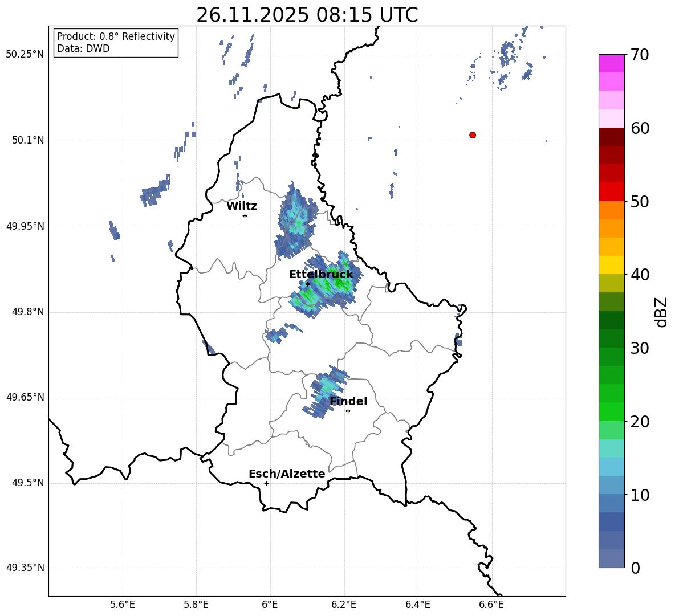Click the yellow colorbar segment near 40
Screen dimensions: 675x616
click(611, 265)
